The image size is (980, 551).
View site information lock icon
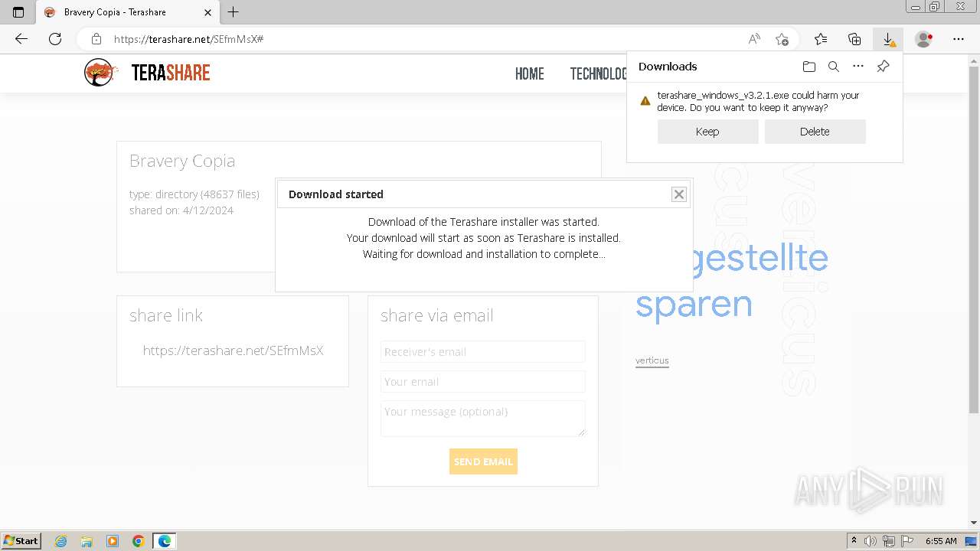tap(96, 39)
